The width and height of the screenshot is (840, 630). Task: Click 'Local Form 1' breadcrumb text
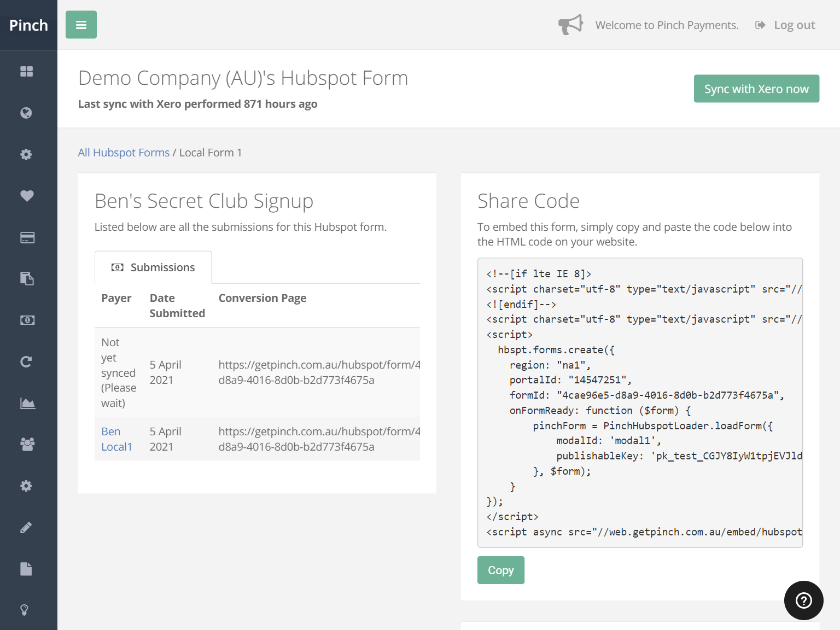click(211, 153)
